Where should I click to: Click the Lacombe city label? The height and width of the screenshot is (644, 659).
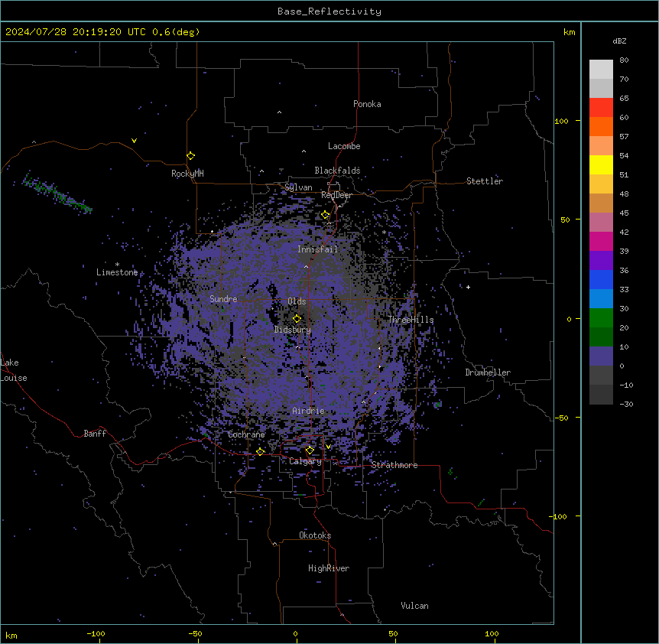pyautogui.click(x=344, y=146)
